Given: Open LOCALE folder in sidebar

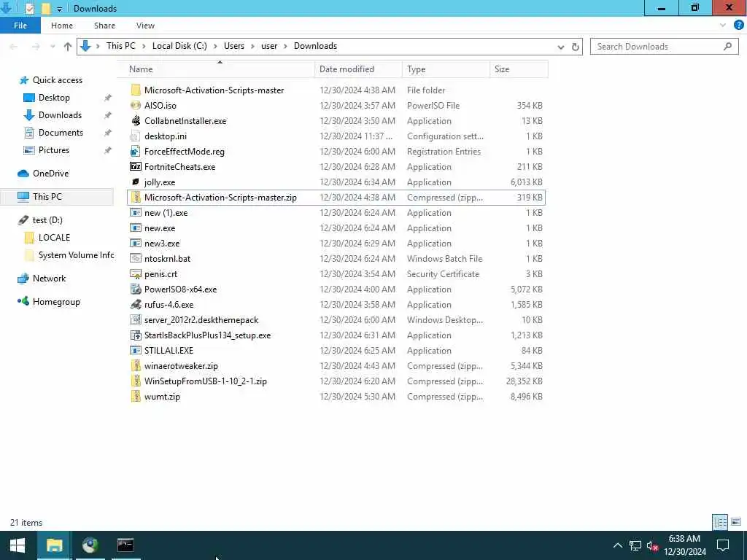Looking at the screenshot, I should click(x=54, y=238).
